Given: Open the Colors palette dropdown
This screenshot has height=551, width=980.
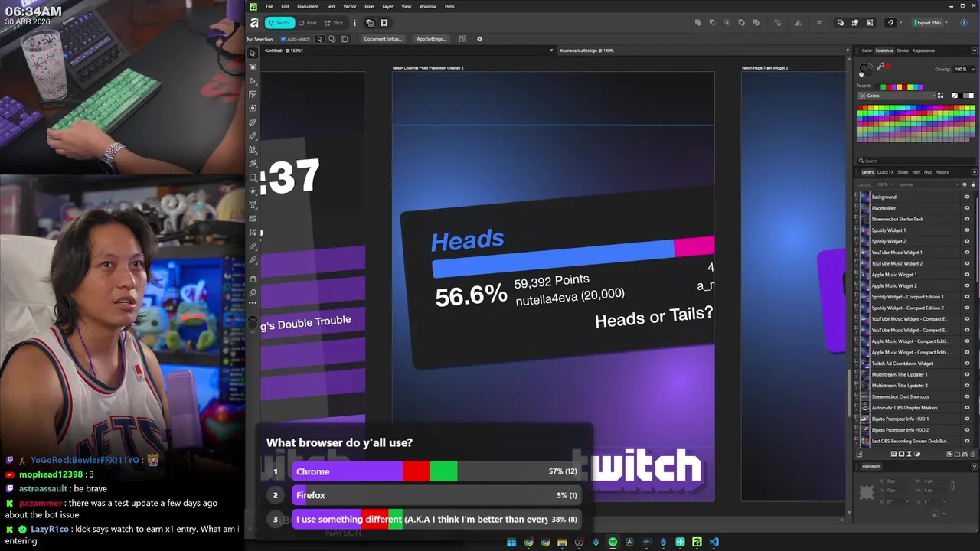Looking at the screenshot, I should coord(896,96).
